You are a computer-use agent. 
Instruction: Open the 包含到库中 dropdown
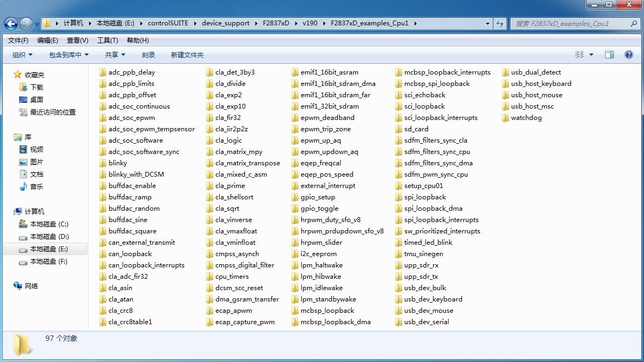pyautogui.click(x=69, y=55)
